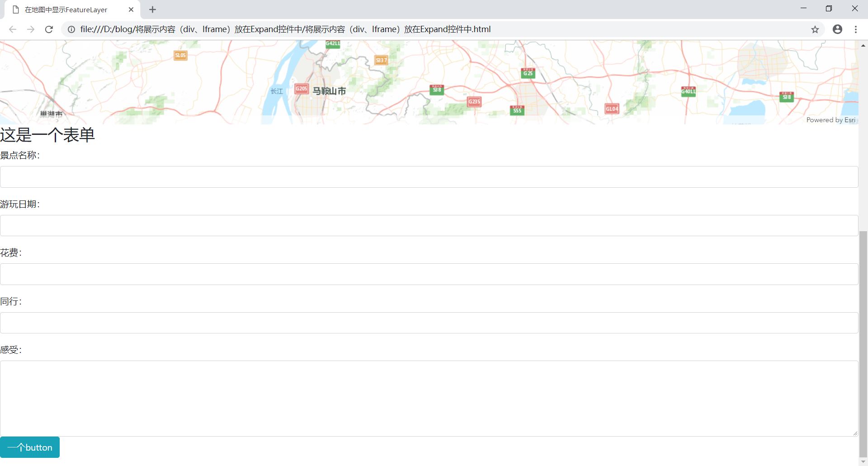Click the textarea resize handle corner

coord(855,433)
